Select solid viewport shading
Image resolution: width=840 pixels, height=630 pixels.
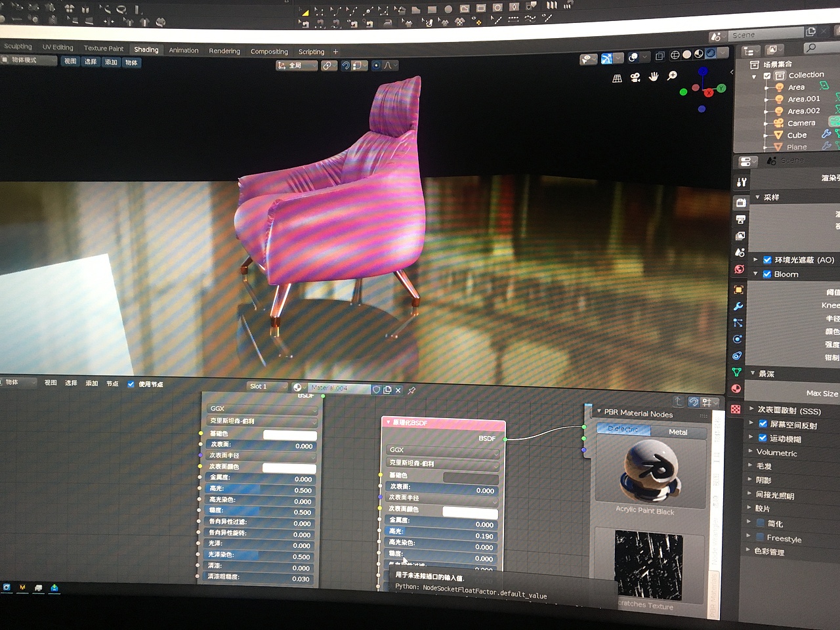686,54
